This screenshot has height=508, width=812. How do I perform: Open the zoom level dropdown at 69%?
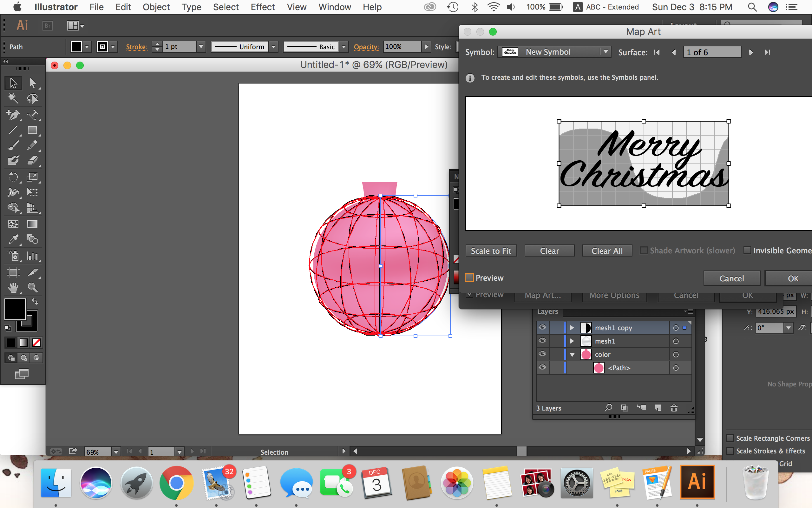click(116, 452)
